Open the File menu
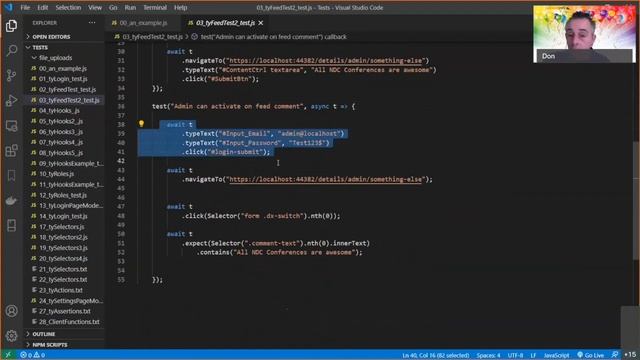The image size is (640, 360). [x=25, y=7]
